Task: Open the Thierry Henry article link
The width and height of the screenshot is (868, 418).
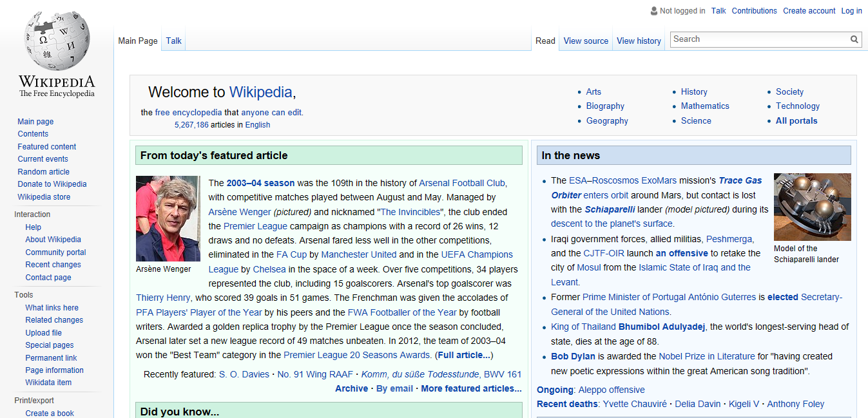Action: pyautogui.click(x=163, y=298)
